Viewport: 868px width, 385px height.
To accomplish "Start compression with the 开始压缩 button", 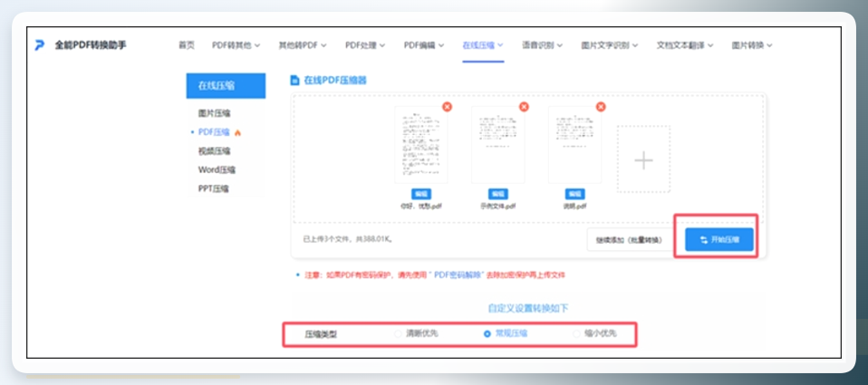I will tap(719, 240).
